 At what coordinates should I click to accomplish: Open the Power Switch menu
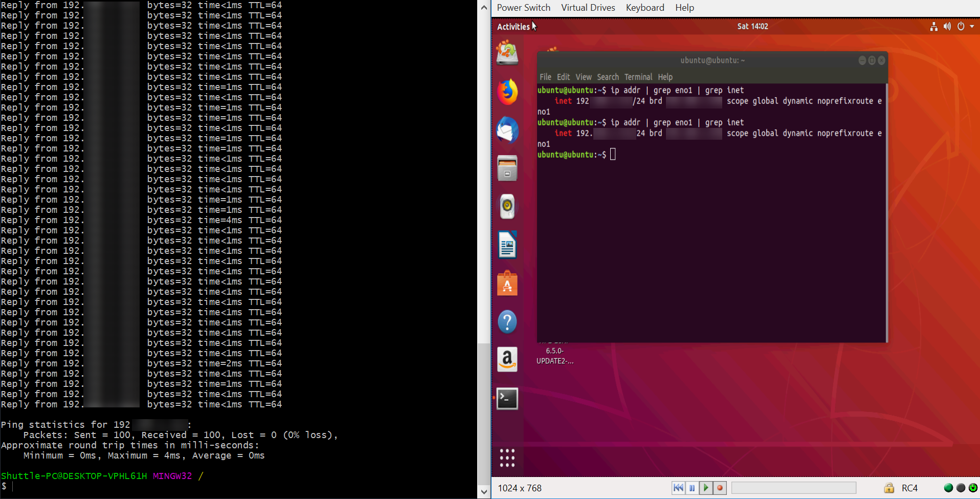click(523, 8)
